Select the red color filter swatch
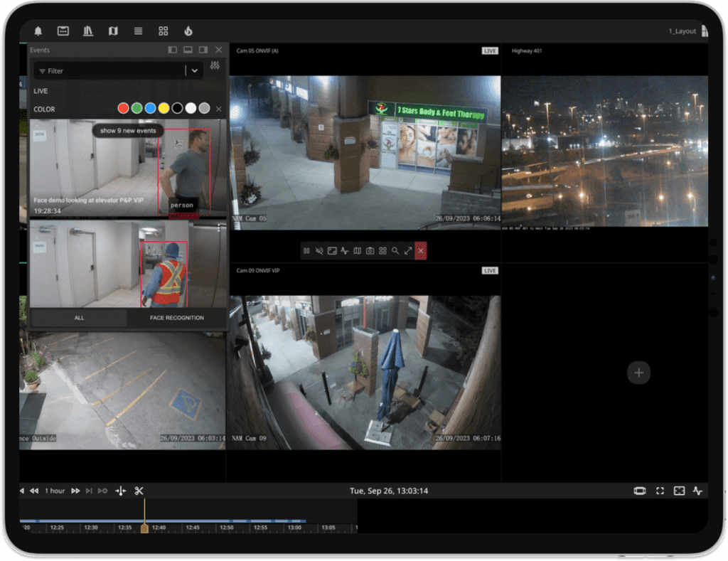This screenshot has width=728, height=561. point(123,109)
